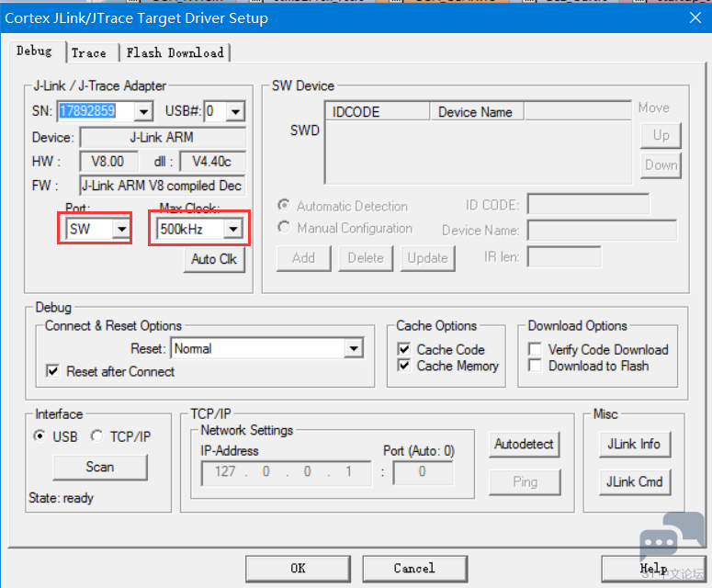Click the Add device button
This screenshot has width=712, height=588.
point(304,258)
